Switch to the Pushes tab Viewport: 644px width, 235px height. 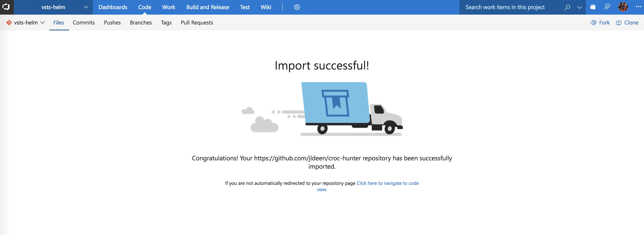[112, 23]
